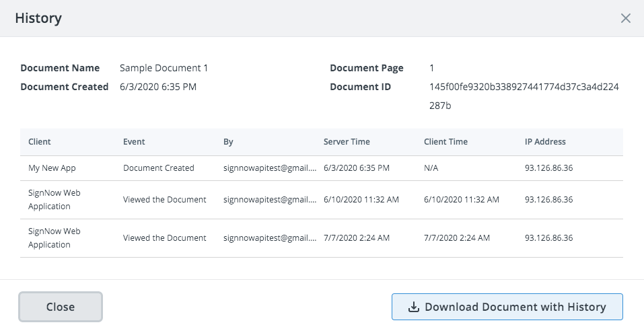This screenshot has width=644, height=333.
Task: Click the By column header
Action: (x=229, y=142)
